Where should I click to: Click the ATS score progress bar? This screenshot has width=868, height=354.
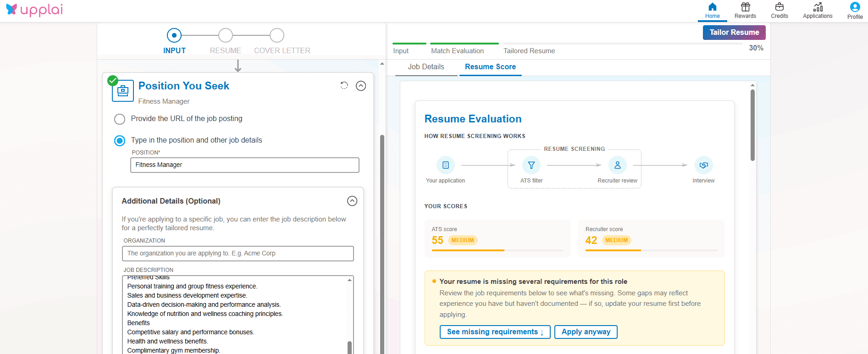[x=498, y=250]
